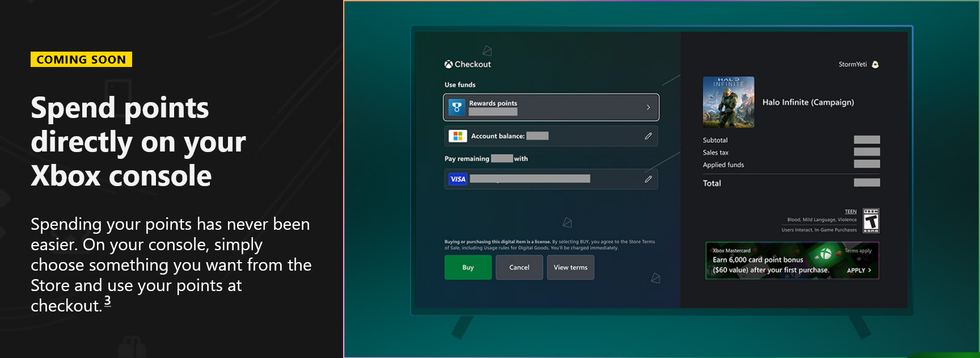Click the Halo Infinite (Campaign) title
This screenshot has height=358, width=980.
point(808,102)
